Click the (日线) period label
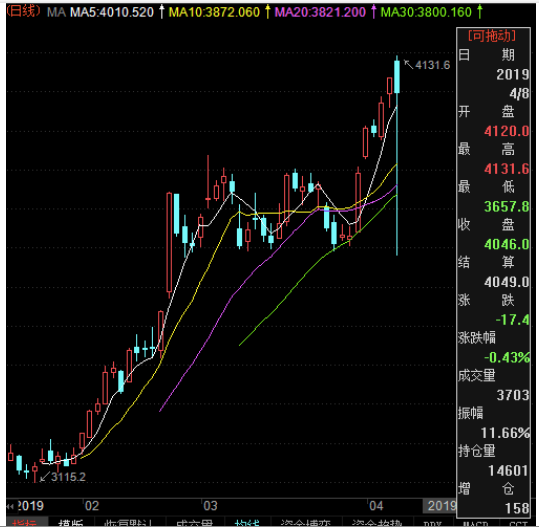This screenshot has height=527, width=539. coord(23,11)
